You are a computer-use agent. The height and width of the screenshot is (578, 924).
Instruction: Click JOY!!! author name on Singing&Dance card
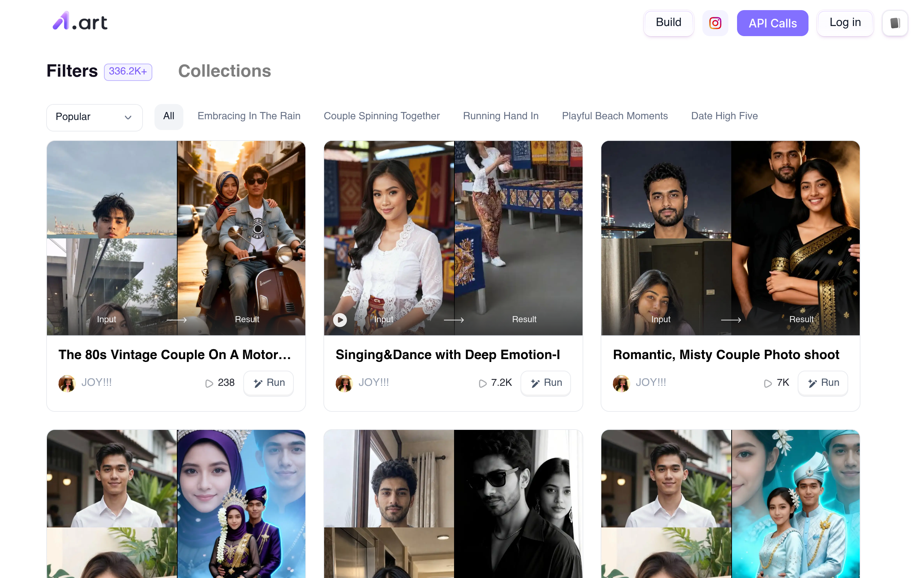click(x=374, y=383)
